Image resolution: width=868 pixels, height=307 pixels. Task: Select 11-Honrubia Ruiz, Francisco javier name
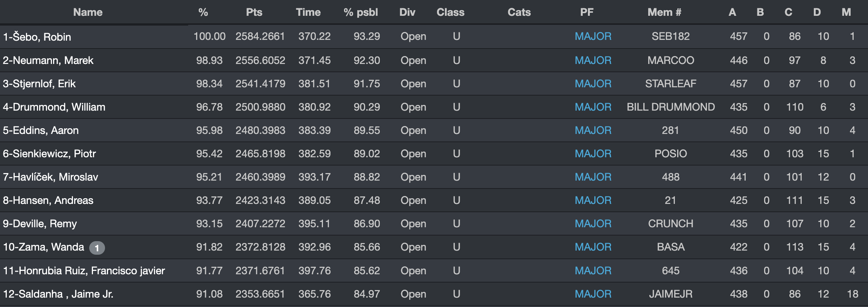(84, 271)
